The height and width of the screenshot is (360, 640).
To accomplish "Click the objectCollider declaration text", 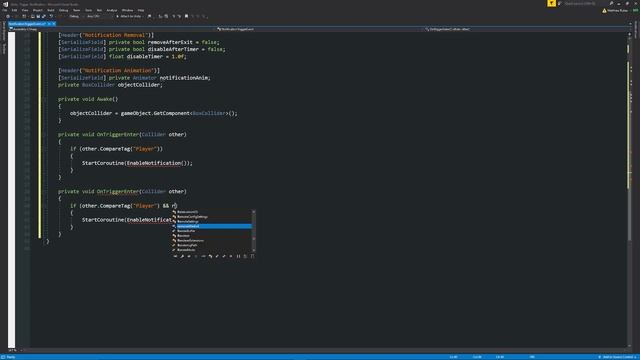I will tap(110, 85).
